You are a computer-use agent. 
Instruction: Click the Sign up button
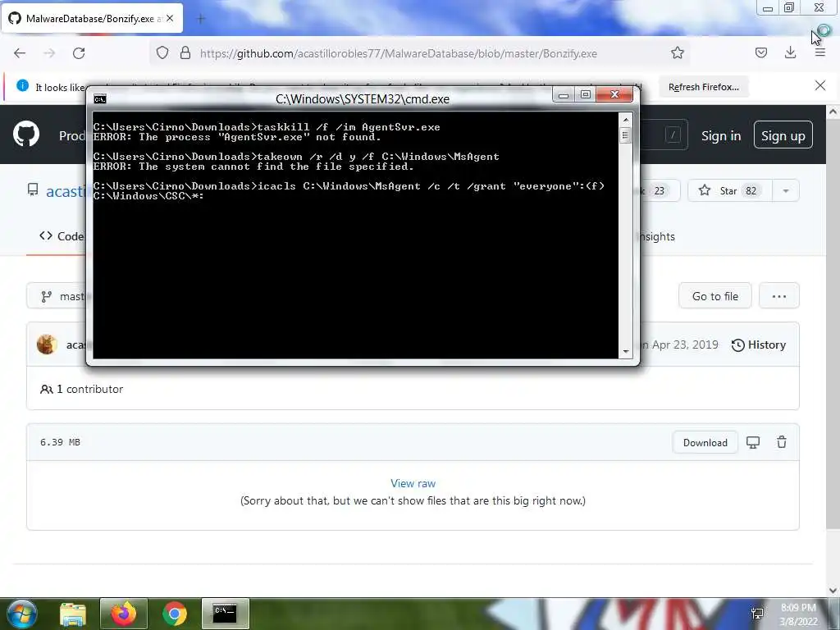click(783, 136)
